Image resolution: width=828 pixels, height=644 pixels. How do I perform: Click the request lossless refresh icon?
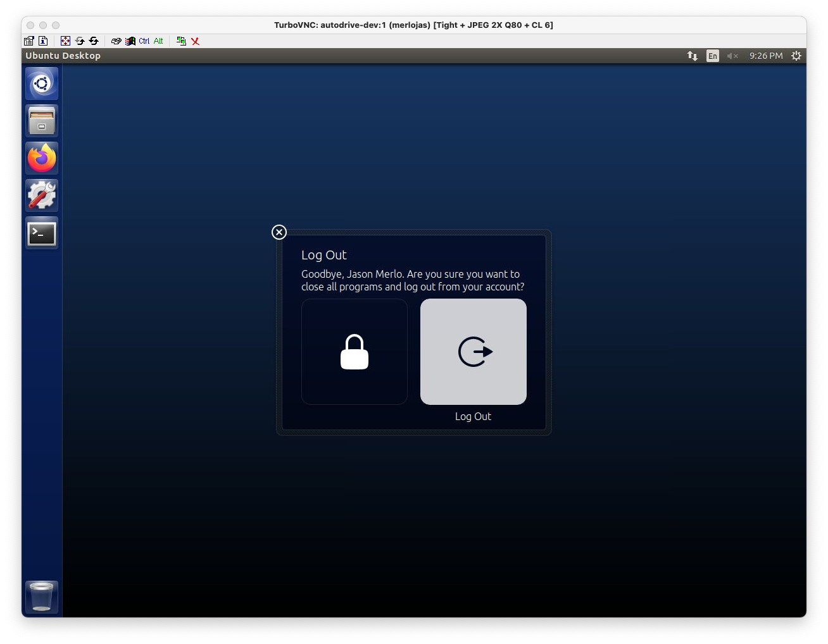[94, 41]
